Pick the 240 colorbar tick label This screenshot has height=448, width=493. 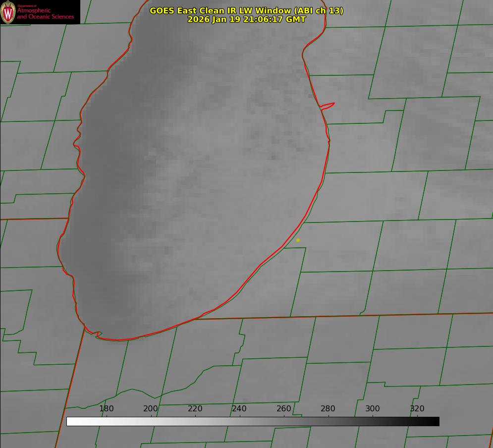click(x=239, y=408)
